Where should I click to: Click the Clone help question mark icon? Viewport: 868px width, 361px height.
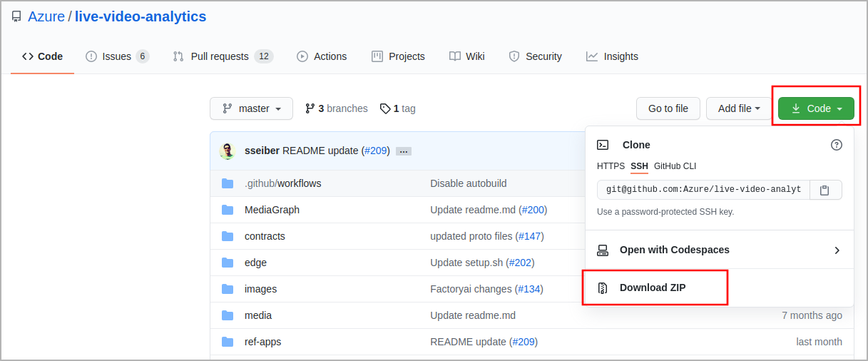click(837, 145)
